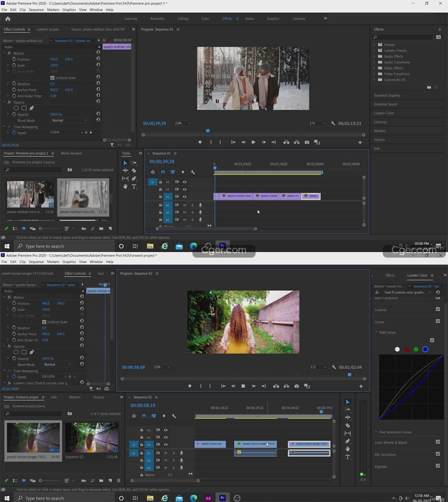Select the red RGB curve channel dot
Screen dimensions: 448x502
coord(407,349)
